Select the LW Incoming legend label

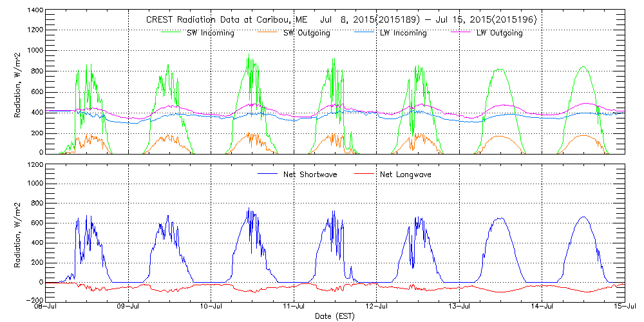(402, 33)
